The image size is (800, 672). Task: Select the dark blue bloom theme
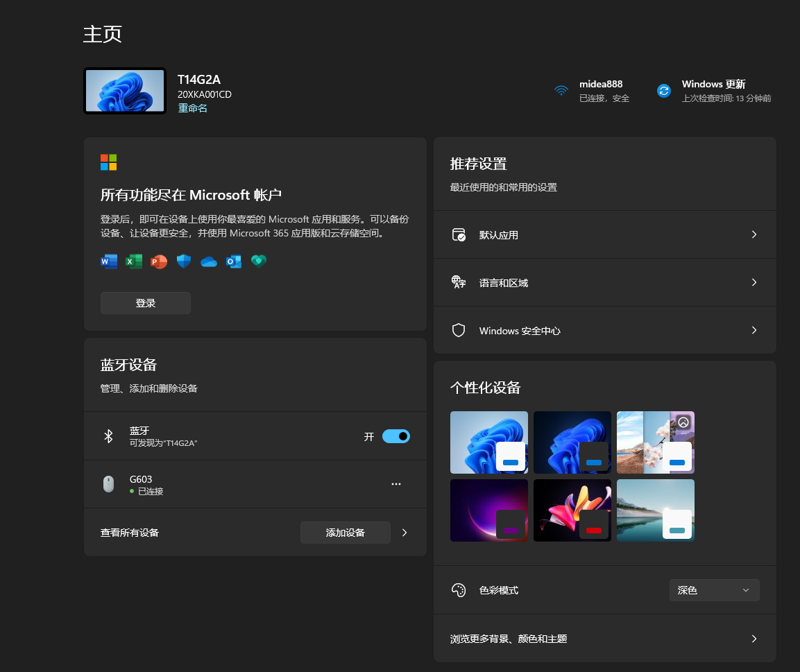pos(572,442)
